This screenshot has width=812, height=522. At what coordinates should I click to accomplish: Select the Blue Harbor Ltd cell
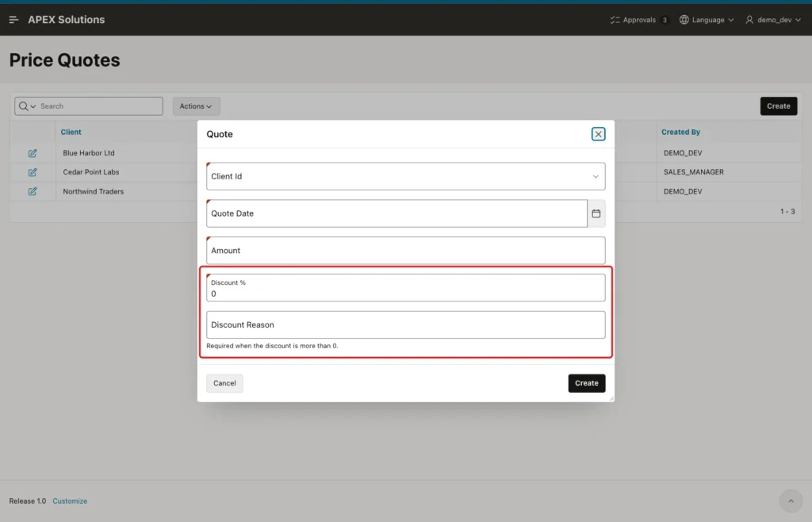(89, 153)
